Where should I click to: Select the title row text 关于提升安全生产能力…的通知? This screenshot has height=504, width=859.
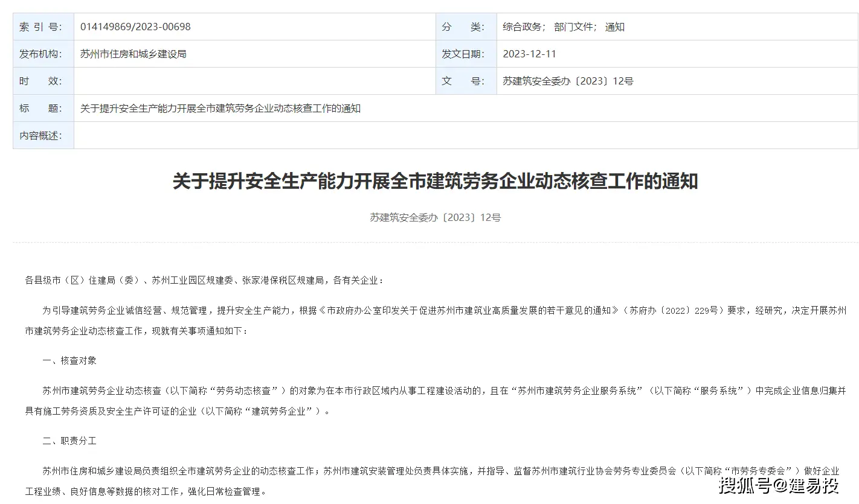[x=220, y=108]
